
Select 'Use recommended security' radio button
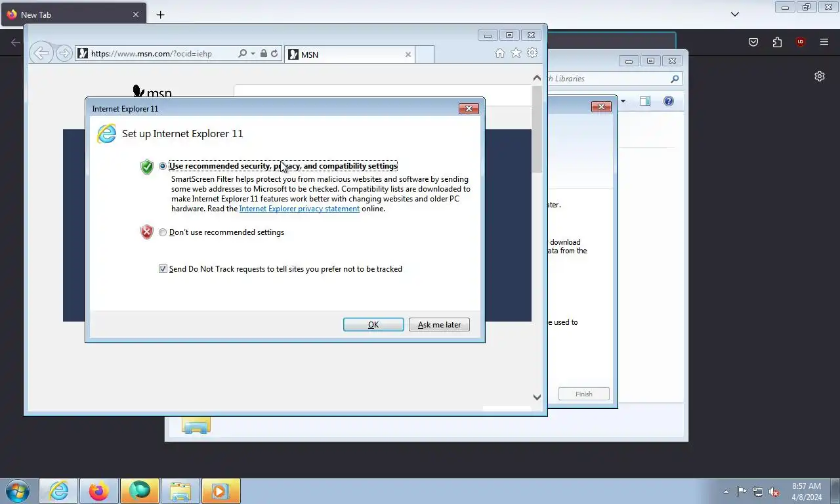[x=163, y=166]
